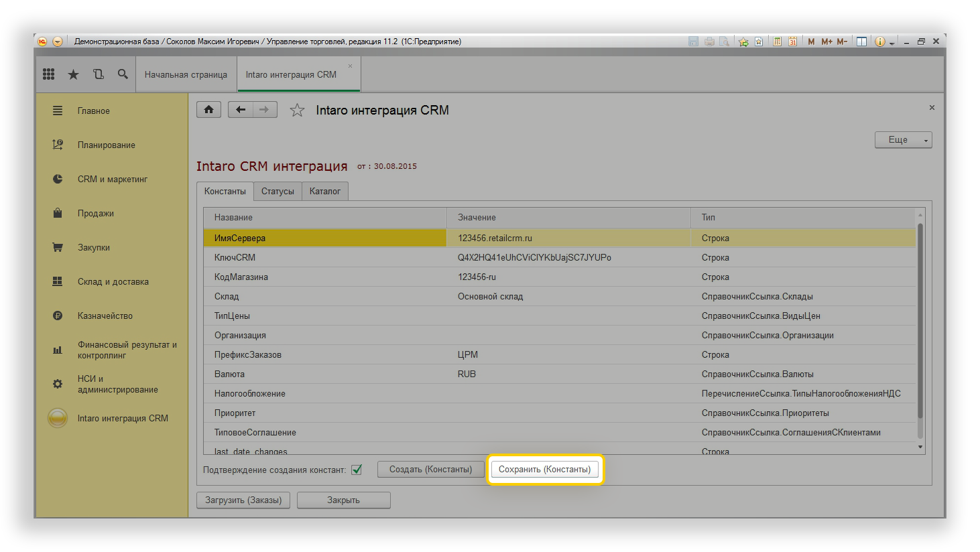Click the Создать (Константы) button
This screenshot has width=980, height=552.
(430, 469)
